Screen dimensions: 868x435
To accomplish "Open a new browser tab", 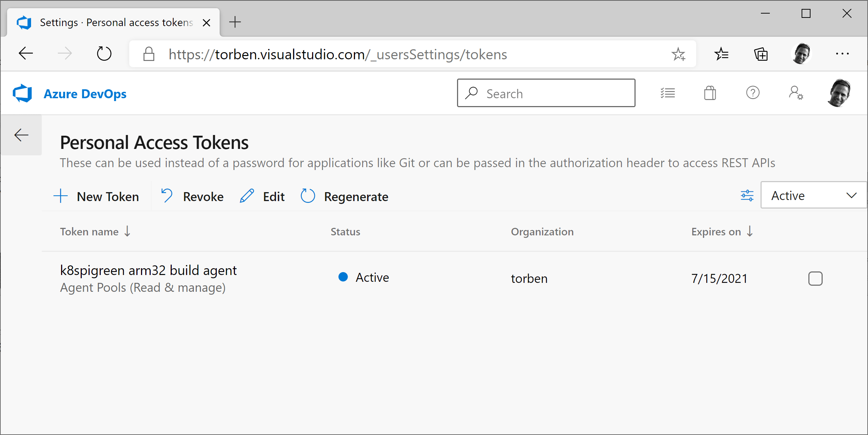I will pos(235,22).
